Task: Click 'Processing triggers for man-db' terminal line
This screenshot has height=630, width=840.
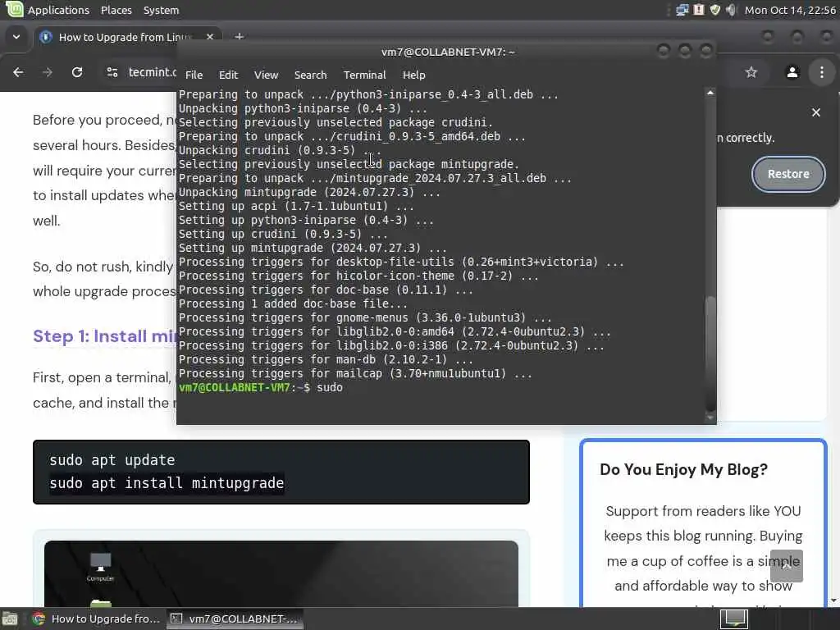Action: coord(326,360)
